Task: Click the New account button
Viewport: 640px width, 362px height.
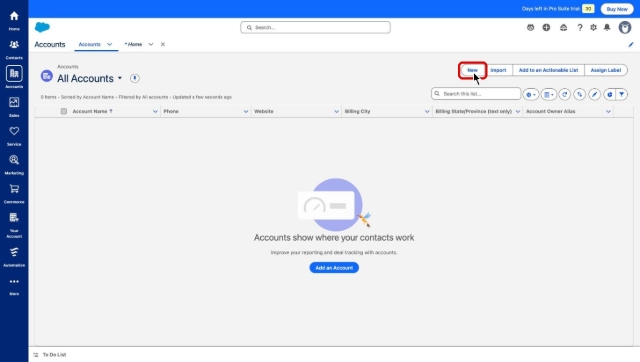Action: [x=472, y=70]
